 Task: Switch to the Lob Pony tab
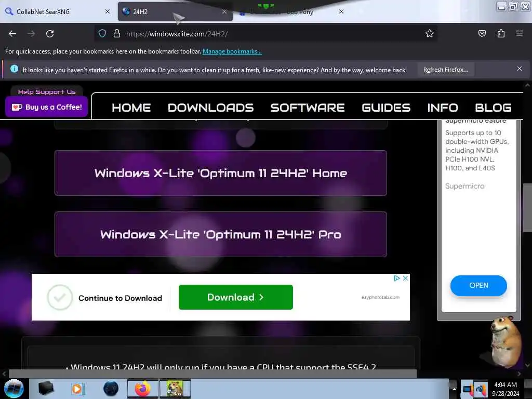point(292,11)
